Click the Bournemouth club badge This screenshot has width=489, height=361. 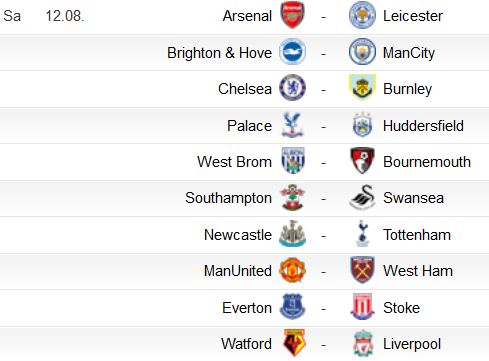(362, 161)
